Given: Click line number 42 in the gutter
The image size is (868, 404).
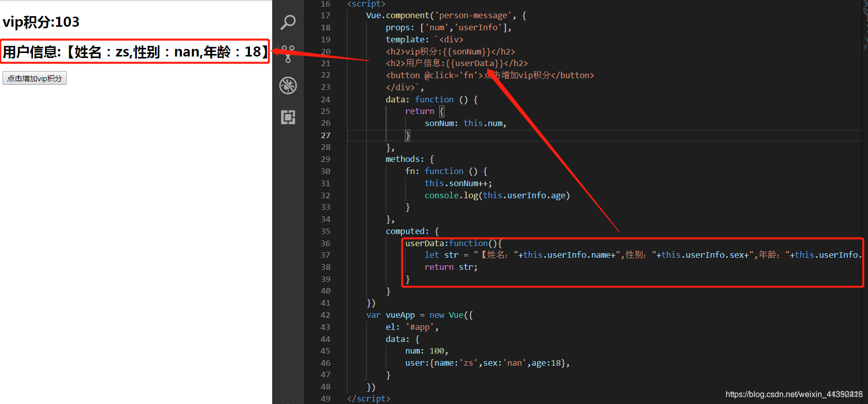Looking at the screenshot, I should pos(326,315).
